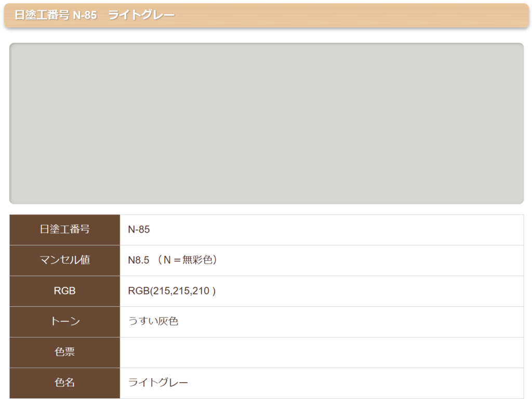Click ライトグレー in the top banner
This screenshot has width=532, height=404.
(141, 16)
